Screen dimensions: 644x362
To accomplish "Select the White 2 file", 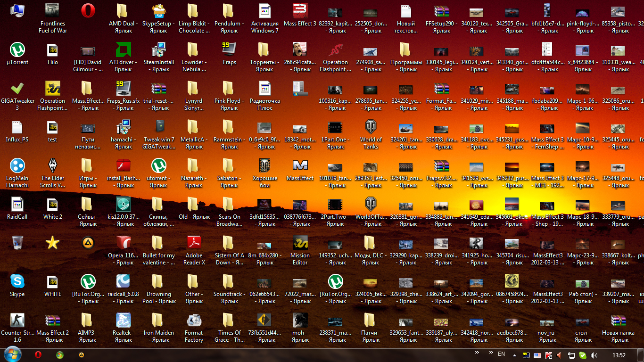I will 53,208.
